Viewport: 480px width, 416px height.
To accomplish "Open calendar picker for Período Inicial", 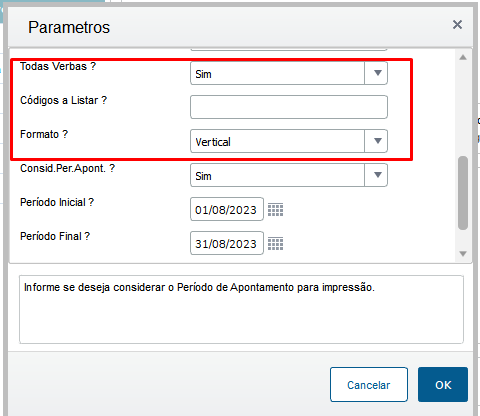I will click(275, 210).
